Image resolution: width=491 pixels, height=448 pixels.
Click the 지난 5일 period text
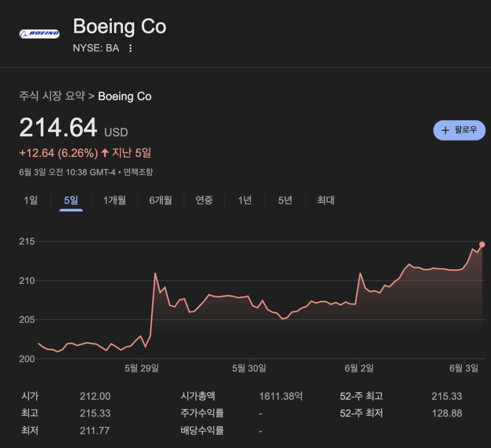132,153
